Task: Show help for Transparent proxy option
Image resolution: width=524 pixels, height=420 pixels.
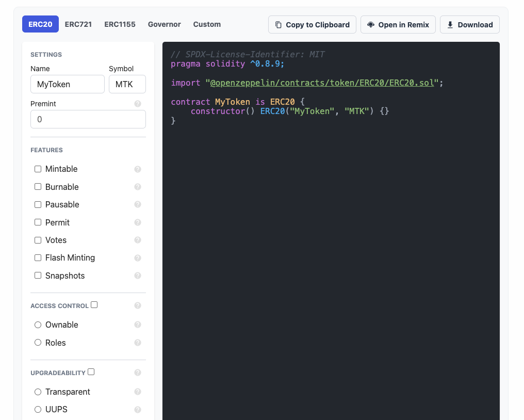Action: click(x=138, y=392)
